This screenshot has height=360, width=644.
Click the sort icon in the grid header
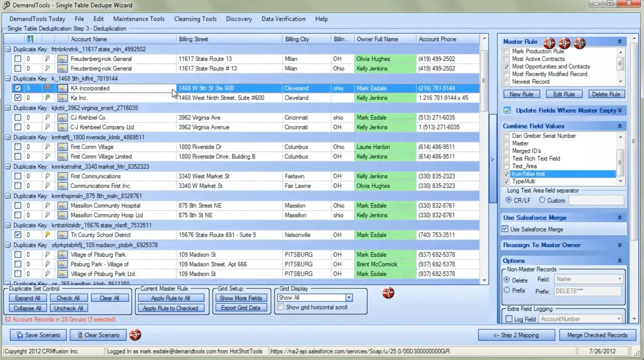[x=30, y=39]
